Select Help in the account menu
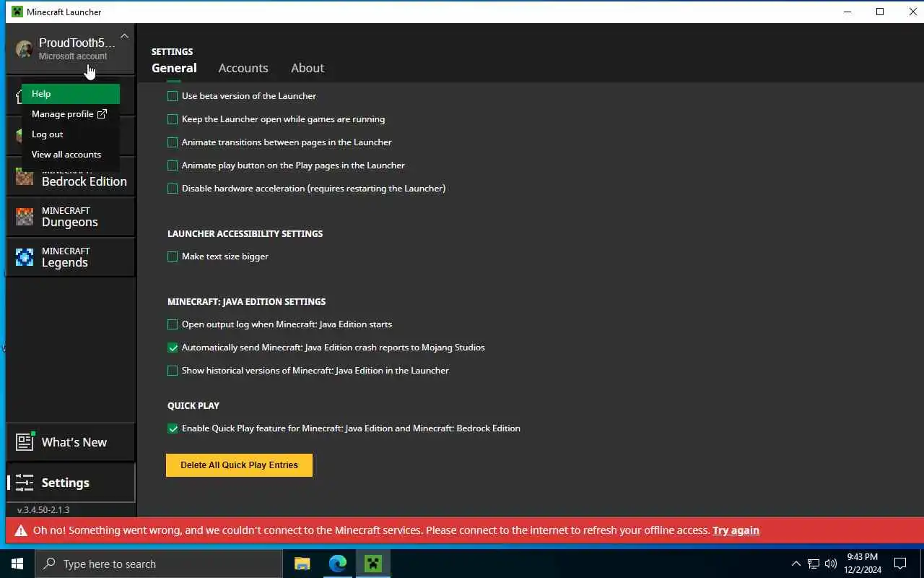 pyautogui.click(x=71, y=94)
